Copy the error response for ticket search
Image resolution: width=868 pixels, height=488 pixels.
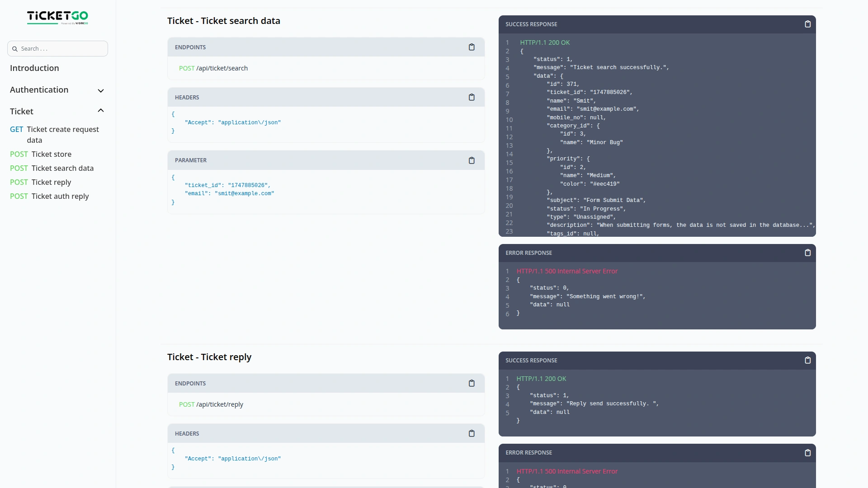point(808,253)
